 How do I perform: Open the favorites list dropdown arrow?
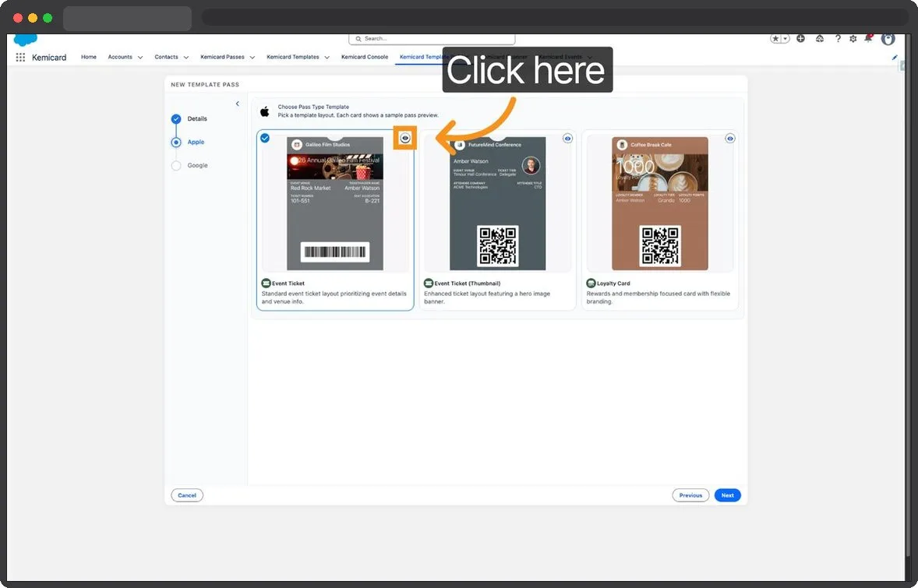click(x=786, y=39)
